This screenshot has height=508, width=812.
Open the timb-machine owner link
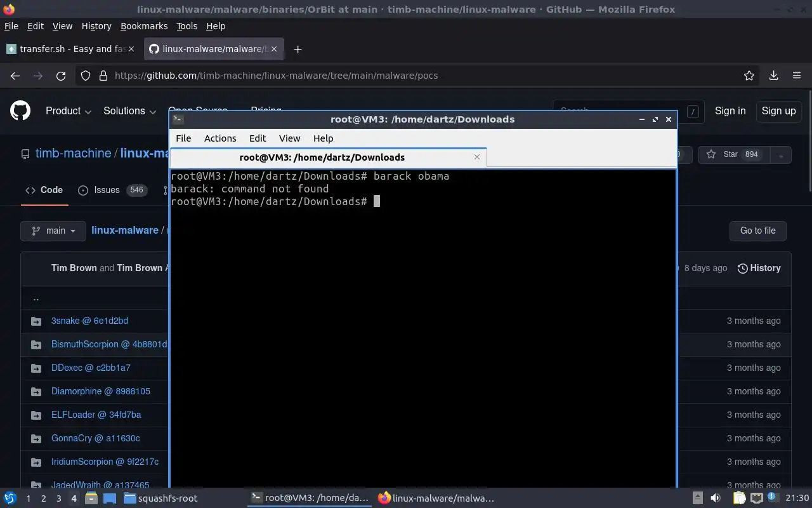pos(73,154)
